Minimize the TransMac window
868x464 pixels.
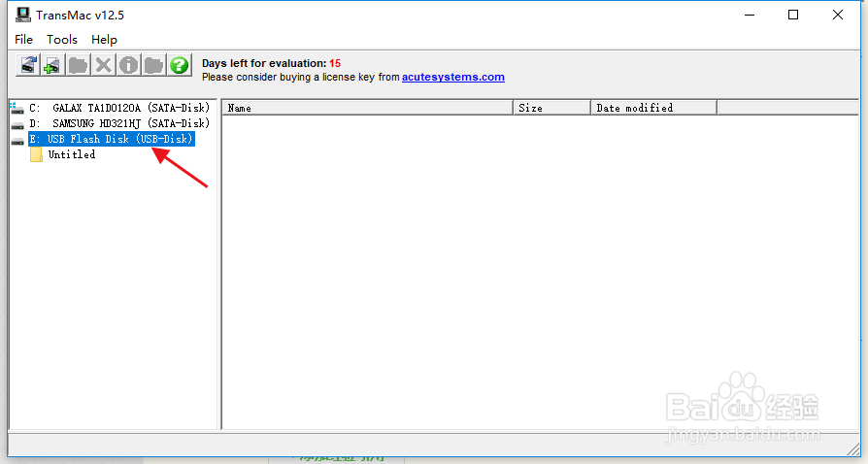750,15
